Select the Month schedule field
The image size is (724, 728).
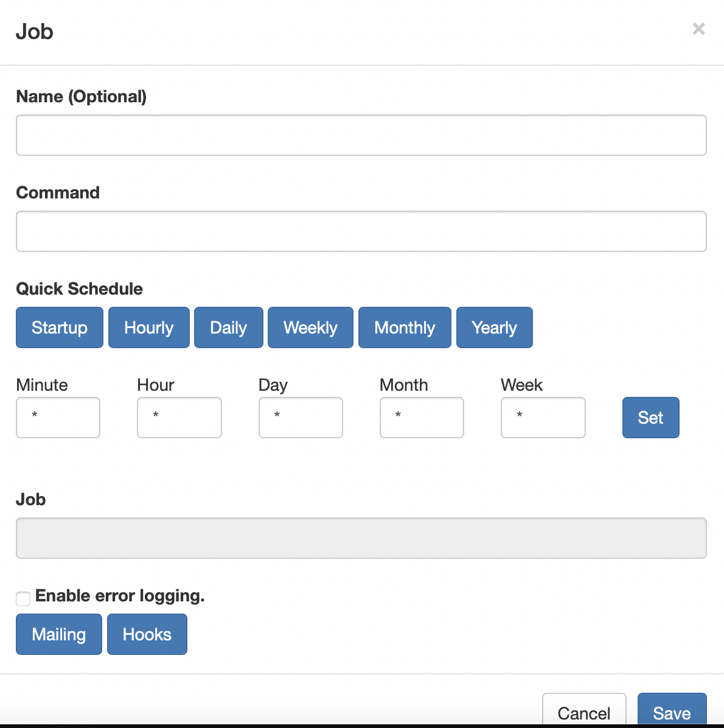[x=422, y=418]
